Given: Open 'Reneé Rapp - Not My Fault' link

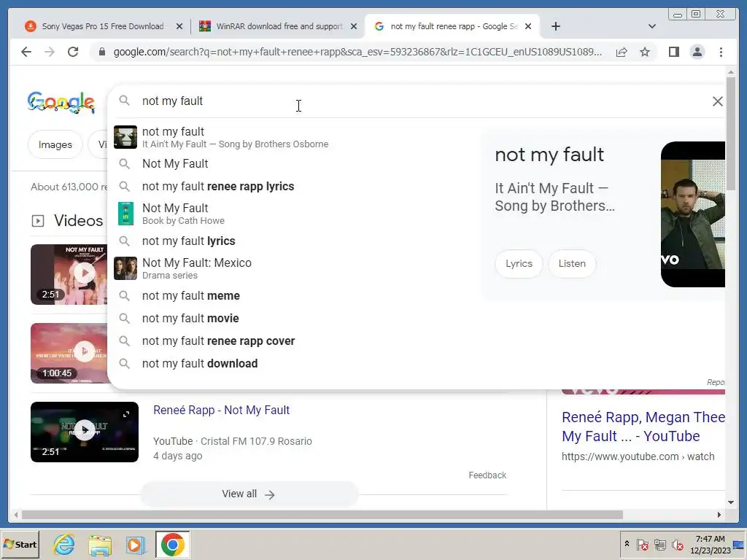Looking at the screenshot, I should [x=221, y=410].
